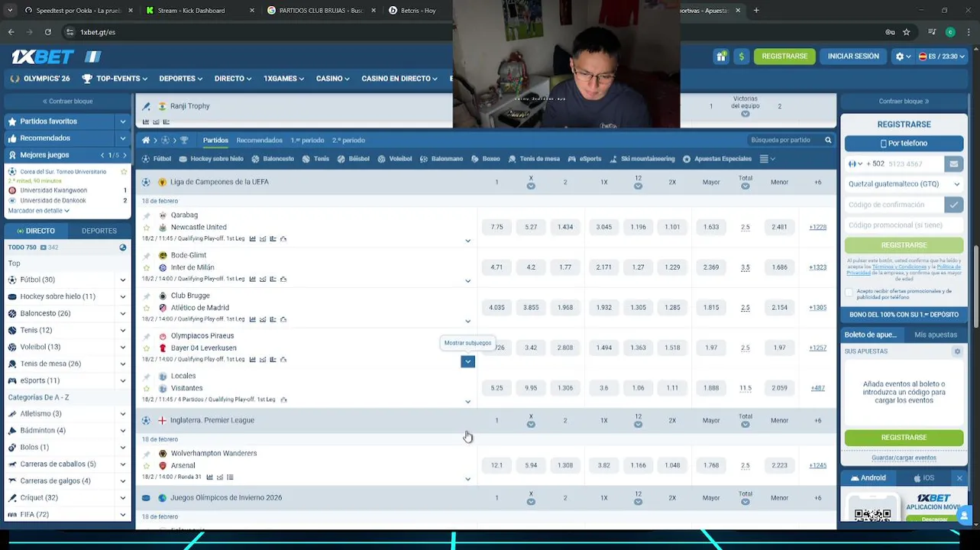Switch to Recomendados tab
Viewport: 980px width, 550px height.
pos(259,141)
